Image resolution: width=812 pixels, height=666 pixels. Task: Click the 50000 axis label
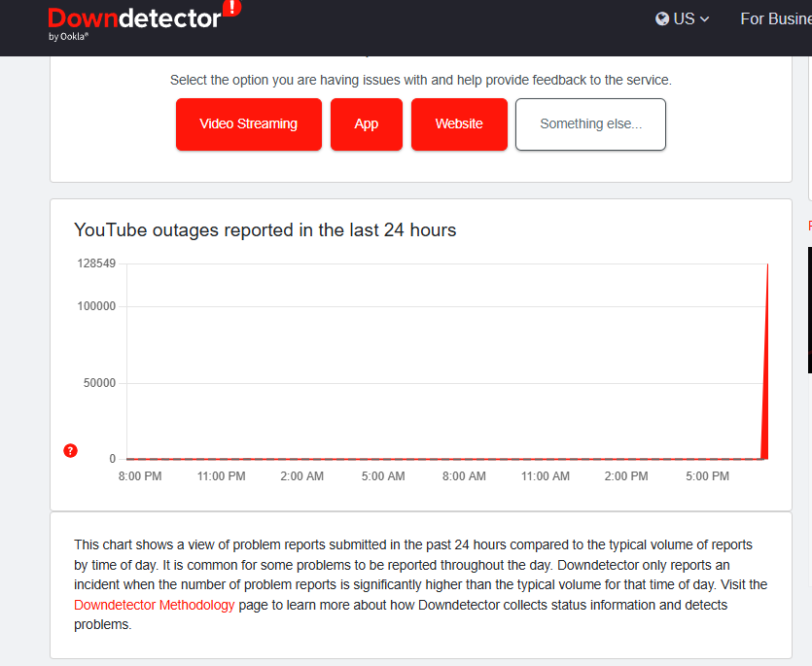(x=99, y=383)
